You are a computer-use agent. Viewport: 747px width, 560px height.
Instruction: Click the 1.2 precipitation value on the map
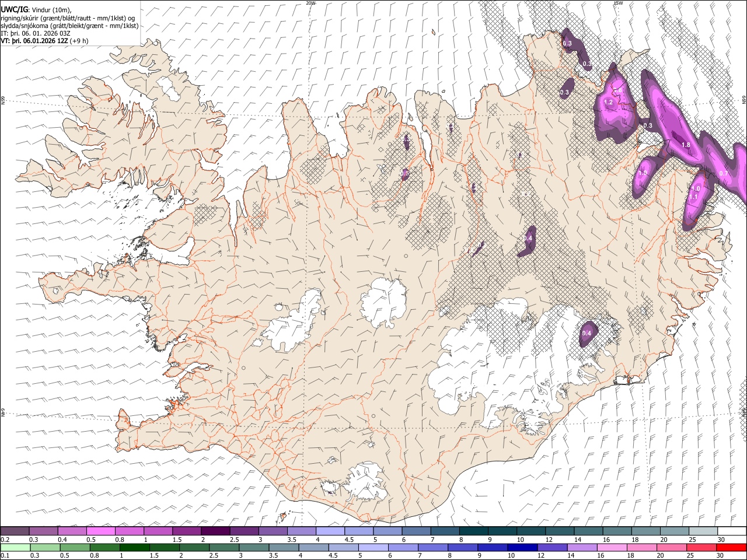coord(608,103)
